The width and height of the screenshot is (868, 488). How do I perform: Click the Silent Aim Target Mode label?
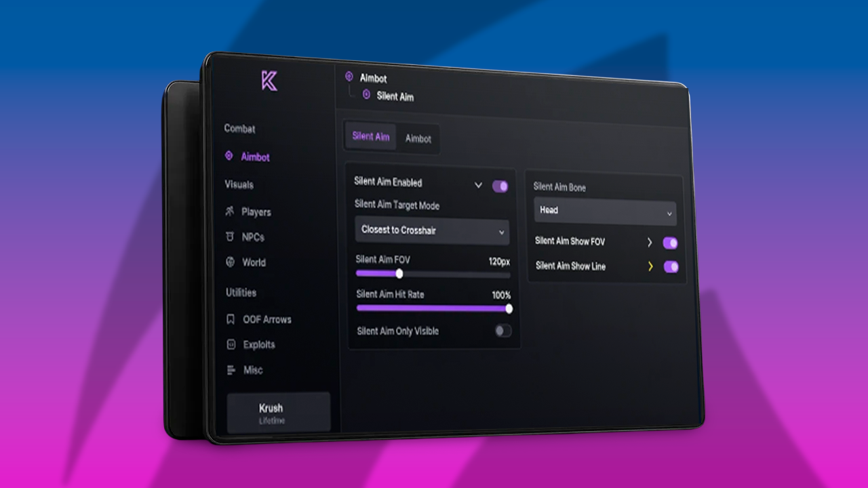(397, 205)
